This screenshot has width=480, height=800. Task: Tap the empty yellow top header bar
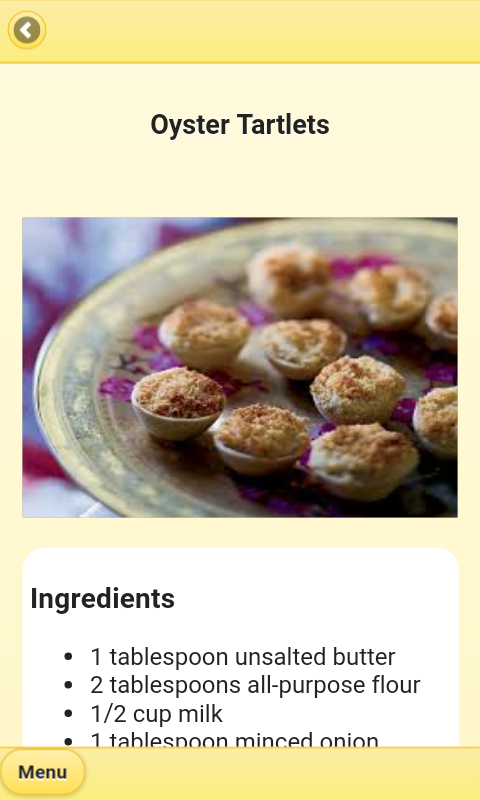click(x=265, y=31)
